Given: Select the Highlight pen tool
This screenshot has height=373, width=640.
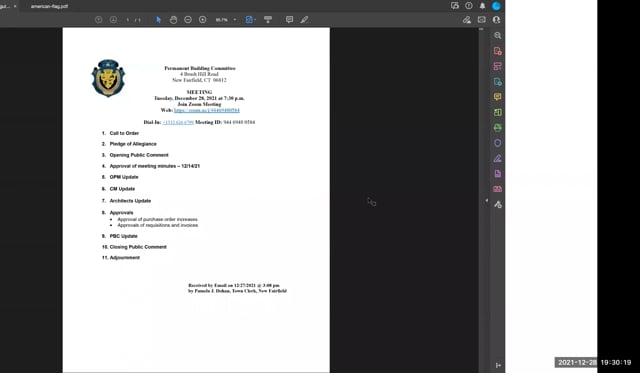Looking at the screenshot, I should [x=304, y=20].
